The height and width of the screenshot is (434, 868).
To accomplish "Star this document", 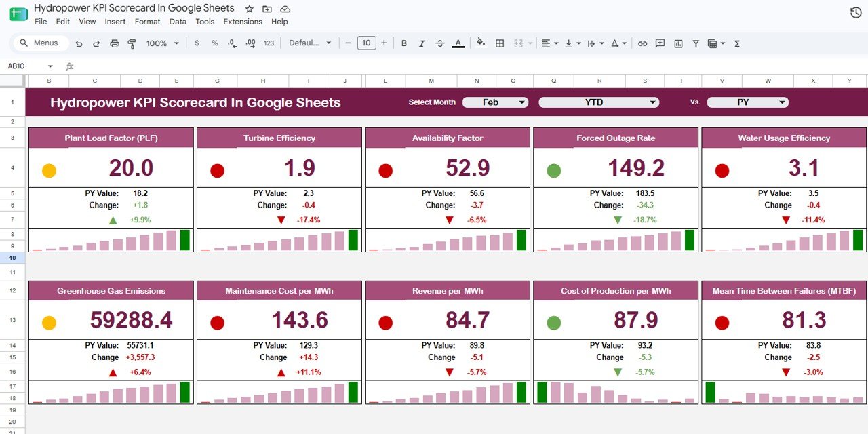I will (x=249, y=9).
